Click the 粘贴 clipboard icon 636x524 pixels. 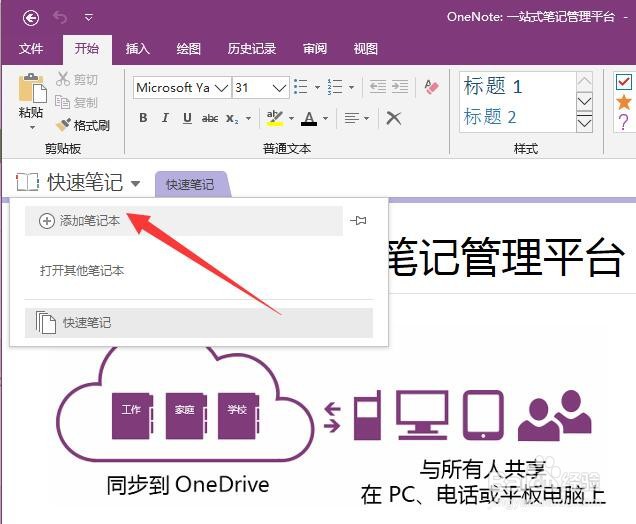[32, 88]
